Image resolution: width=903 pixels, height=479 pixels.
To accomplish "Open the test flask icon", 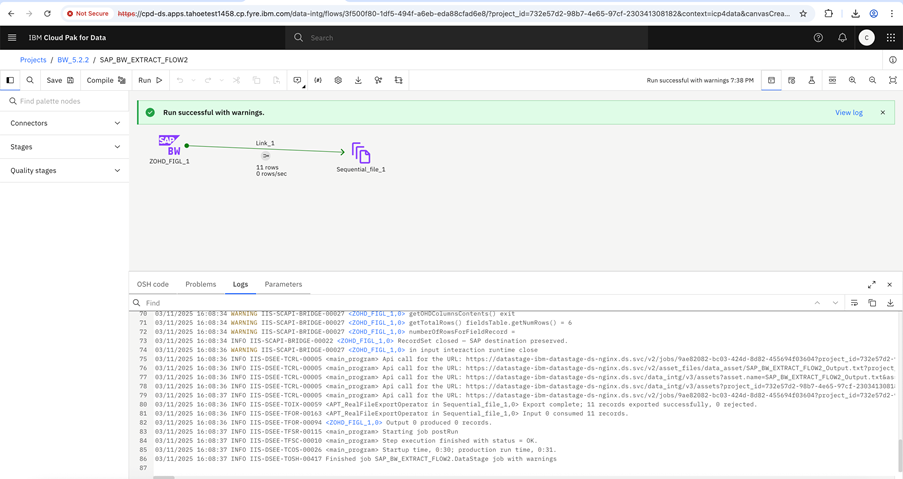I will pyautogui.click(x=811, y=80).
